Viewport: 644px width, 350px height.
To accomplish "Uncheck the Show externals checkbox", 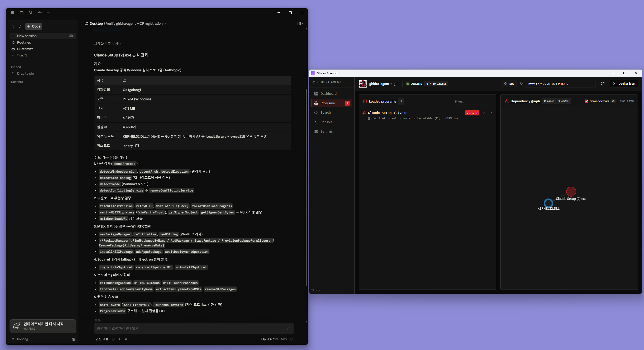I will [587, 101].
